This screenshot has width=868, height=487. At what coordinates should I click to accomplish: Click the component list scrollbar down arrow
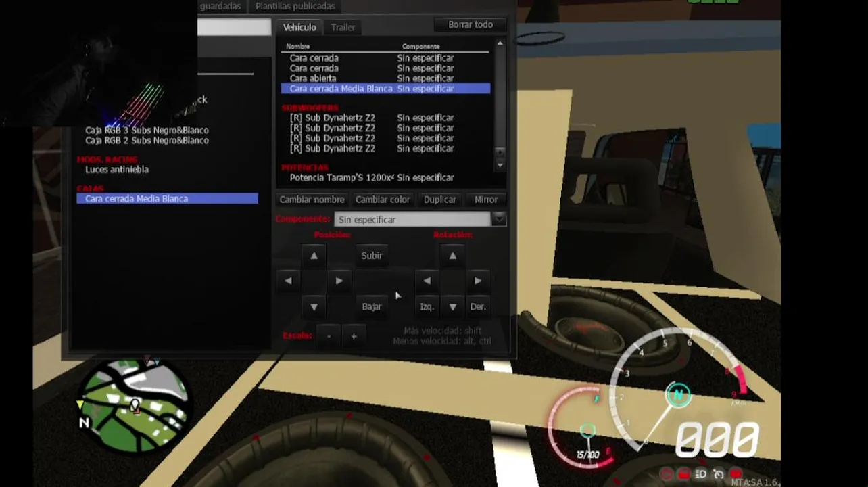click(500, 164)
